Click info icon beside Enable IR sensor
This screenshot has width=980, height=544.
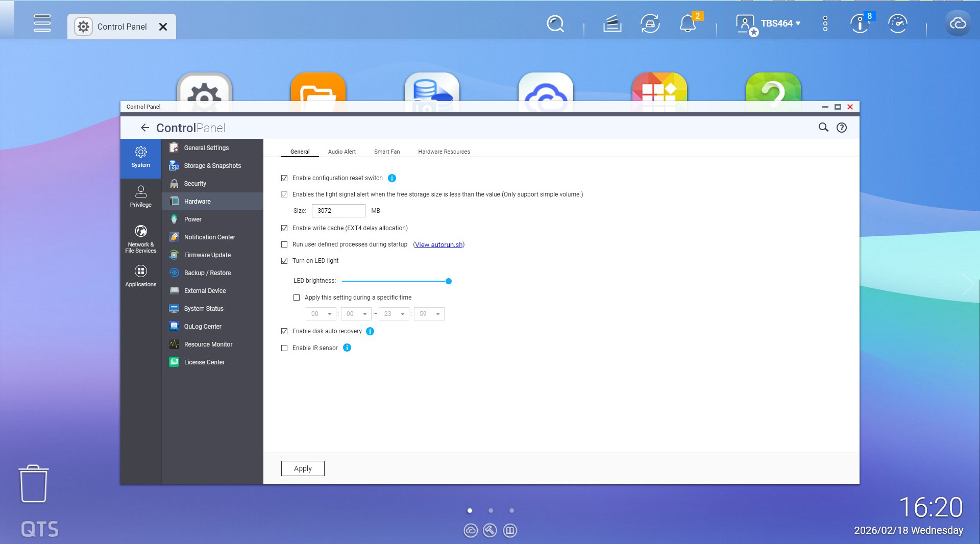click(347, 348)
